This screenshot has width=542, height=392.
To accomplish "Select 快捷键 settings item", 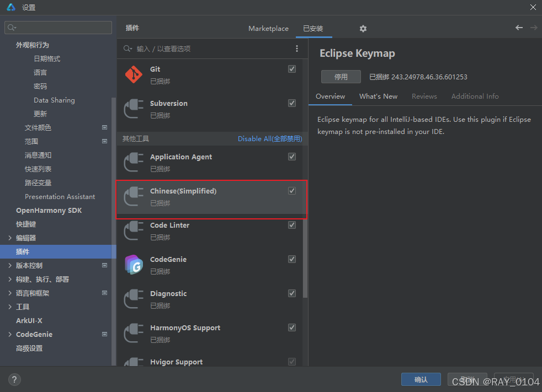I will 26,224.
